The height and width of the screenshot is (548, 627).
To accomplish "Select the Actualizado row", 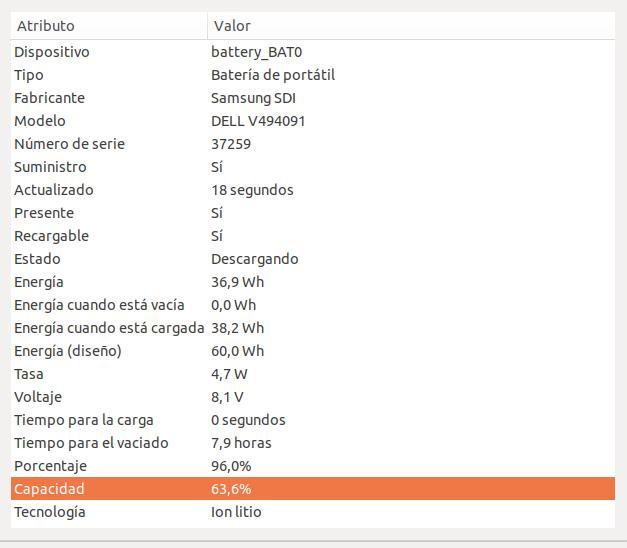I will 313,190.
